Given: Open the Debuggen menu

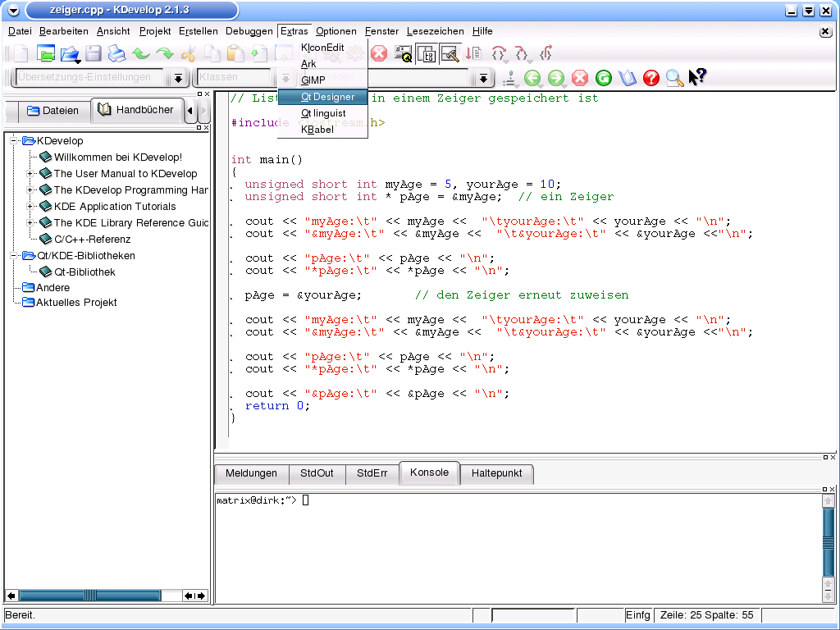Looking at the screenshot, I should coord(249,31).
